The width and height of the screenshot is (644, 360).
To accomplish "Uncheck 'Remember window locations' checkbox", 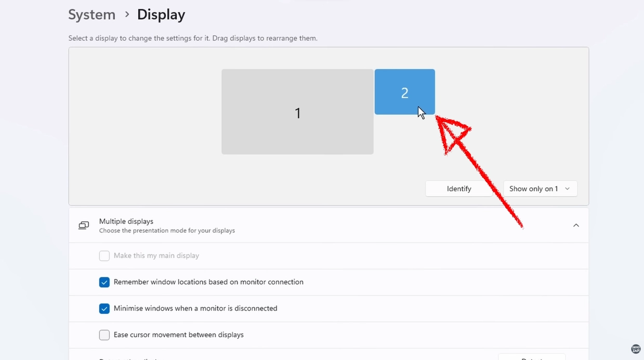I will click(104, 282).
